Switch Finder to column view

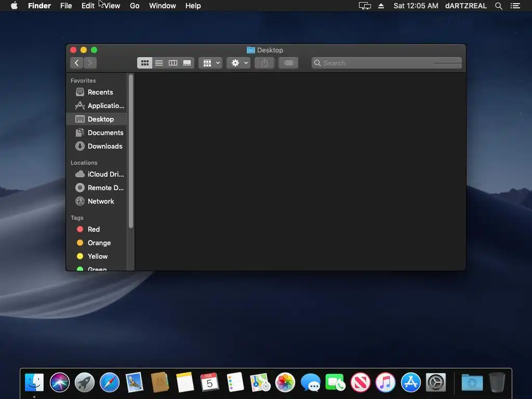(x=173, y=63)
